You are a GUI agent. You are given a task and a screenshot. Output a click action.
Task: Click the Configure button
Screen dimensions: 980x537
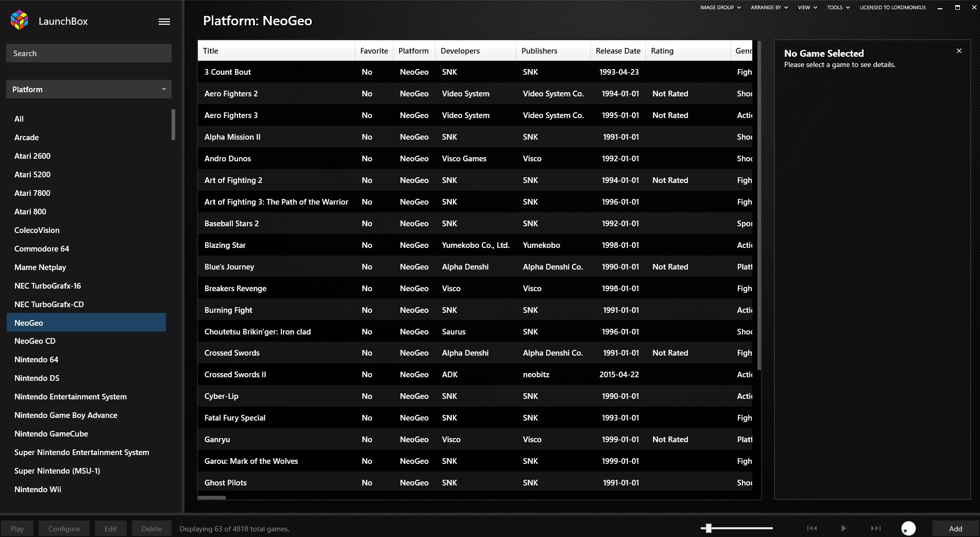point(64,529)
